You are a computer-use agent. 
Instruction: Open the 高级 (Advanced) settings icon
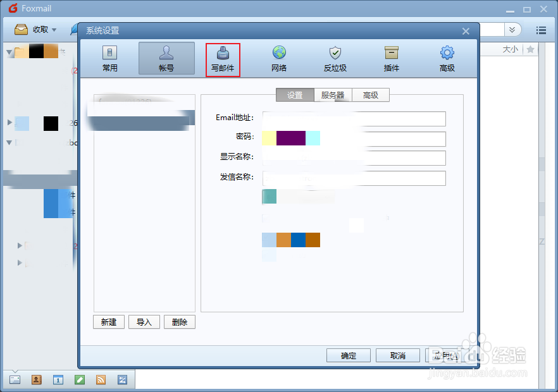pos(447,59)
